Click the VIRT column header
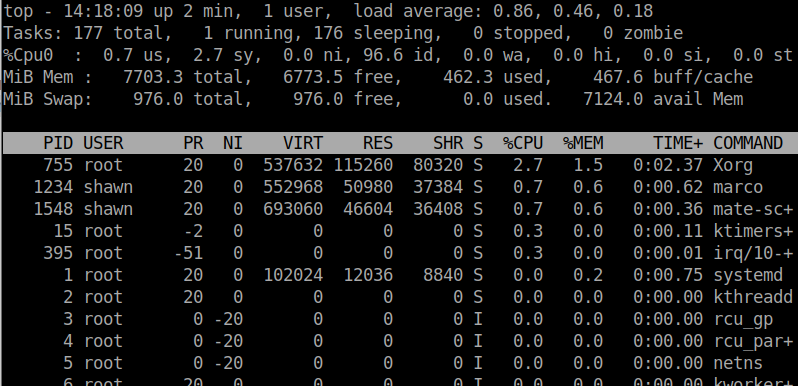This screenshot has width=798, height=386. pos(303,143)
